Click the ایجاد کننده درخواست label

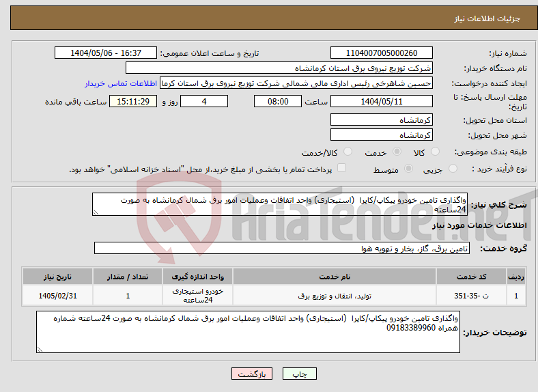click(x=490, y=84)
